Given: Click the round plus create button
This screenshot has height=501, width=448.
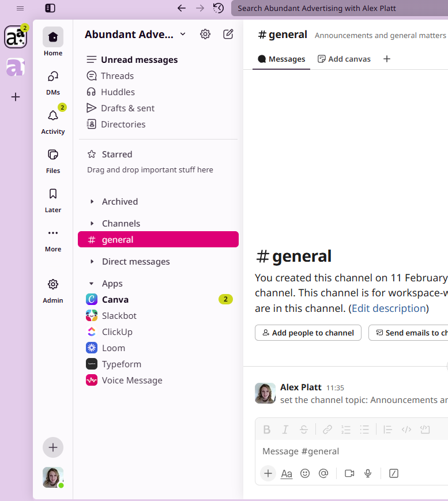Looking at the screenshot, I should pos(53,447).
